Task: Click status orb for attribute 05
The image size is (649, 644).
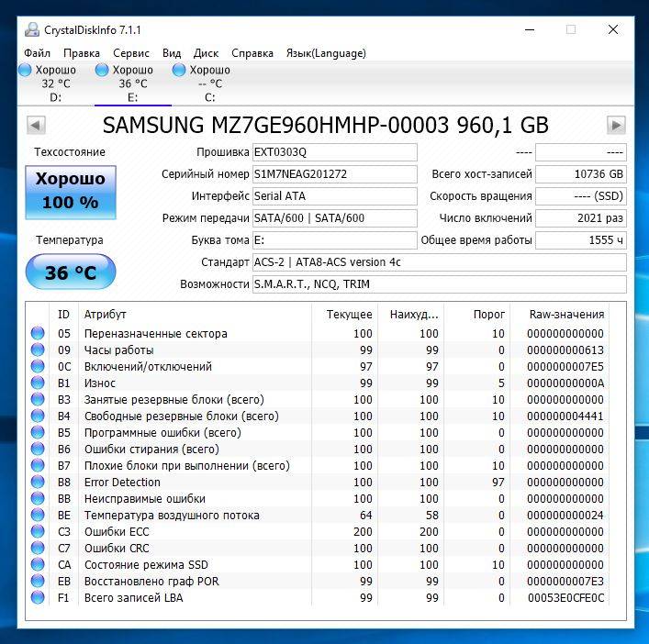Action: (38, 333)
